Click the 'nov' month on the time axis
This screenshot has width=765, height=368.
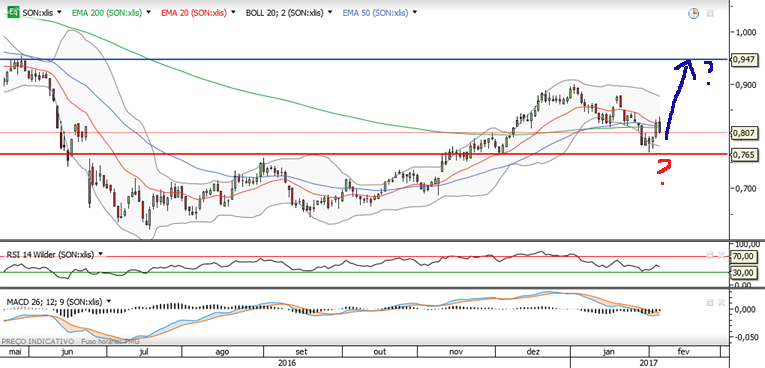tap(456, 351)
